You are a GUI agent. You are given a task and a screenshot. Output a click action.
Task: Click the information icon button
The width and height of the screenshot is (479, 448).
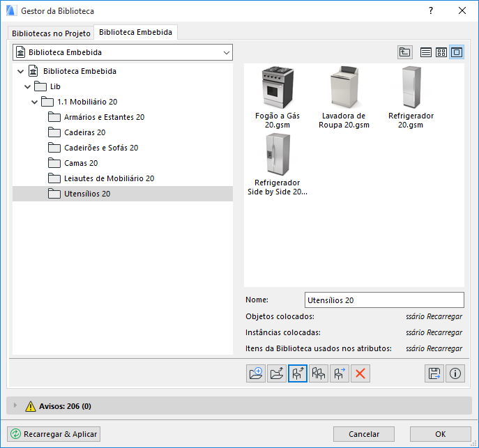coord(455,373)
